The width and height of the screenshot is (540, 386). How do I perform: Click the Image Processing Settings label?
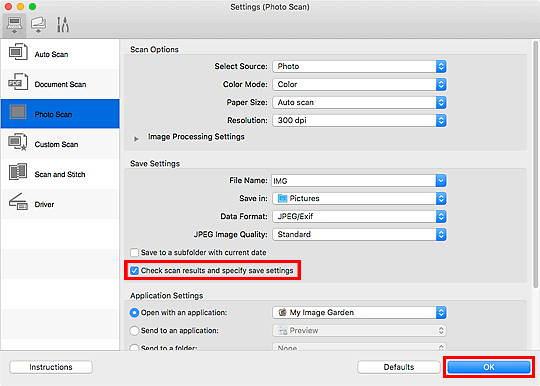click(x=196, y=137)
